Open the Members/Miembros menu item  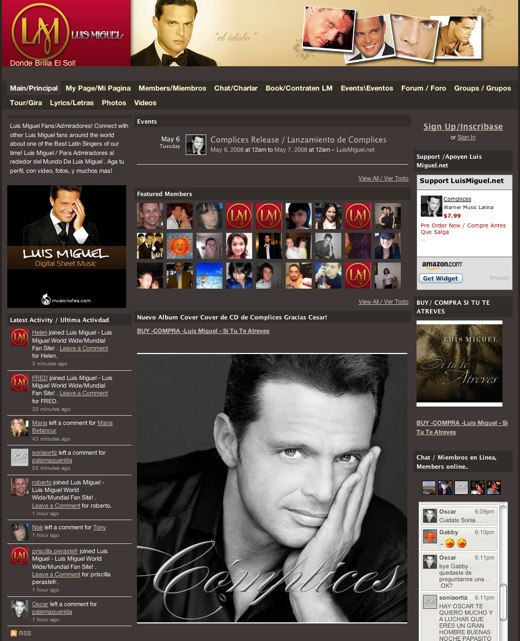[x=172, y=88]
